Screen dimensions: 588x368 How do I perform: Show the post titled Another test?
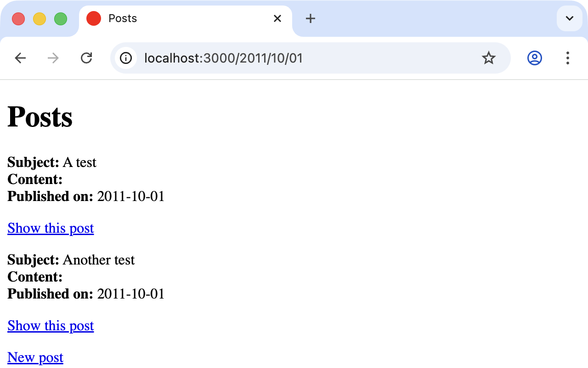[51, 326]
